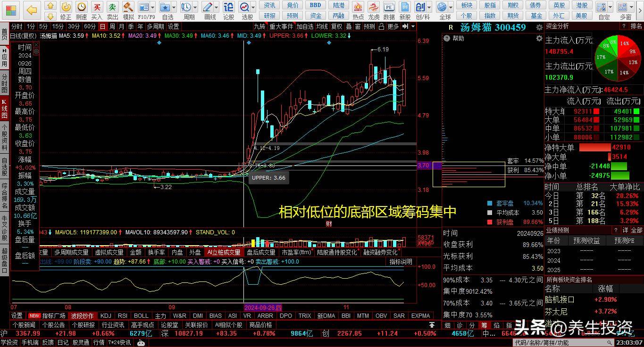Open the 全球 global markets globe icon
This screenshot has height=347, width=644.
(442, 7)
